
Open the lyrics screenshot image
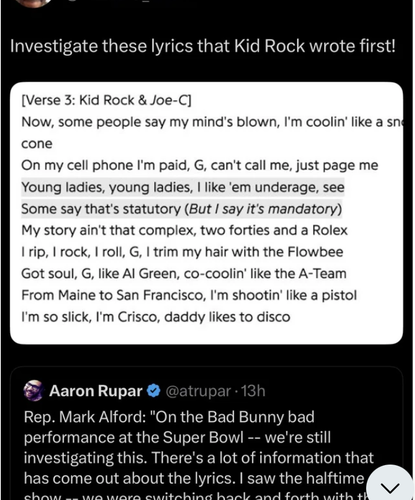click(x=206, y=213)
